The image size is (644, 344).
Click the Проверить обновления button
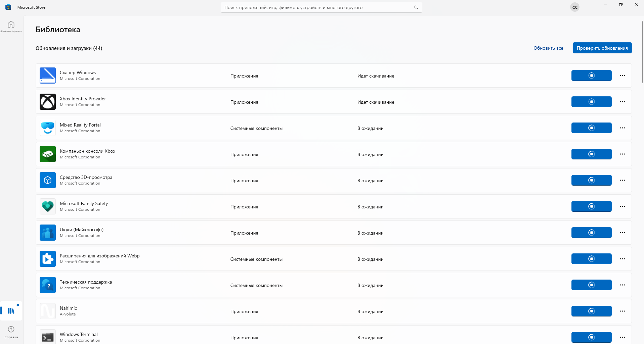point(602,48)
